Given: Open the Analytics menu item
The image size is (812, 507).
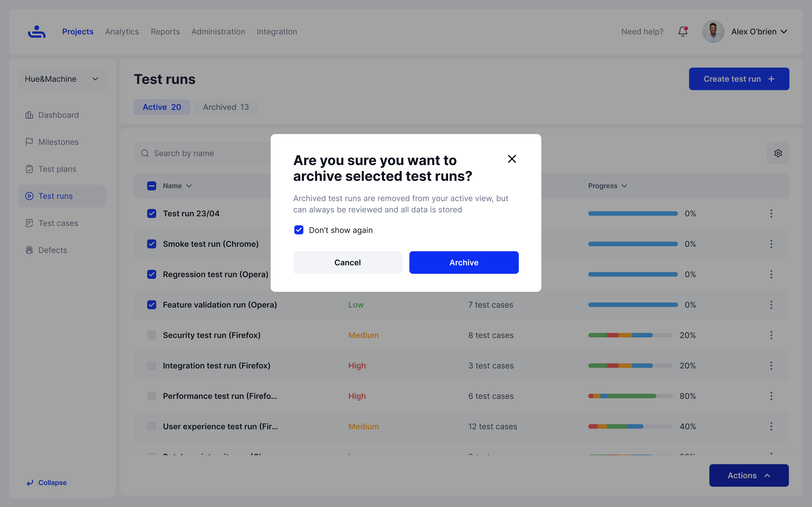Looking at the screenshot, I should 122,32.
